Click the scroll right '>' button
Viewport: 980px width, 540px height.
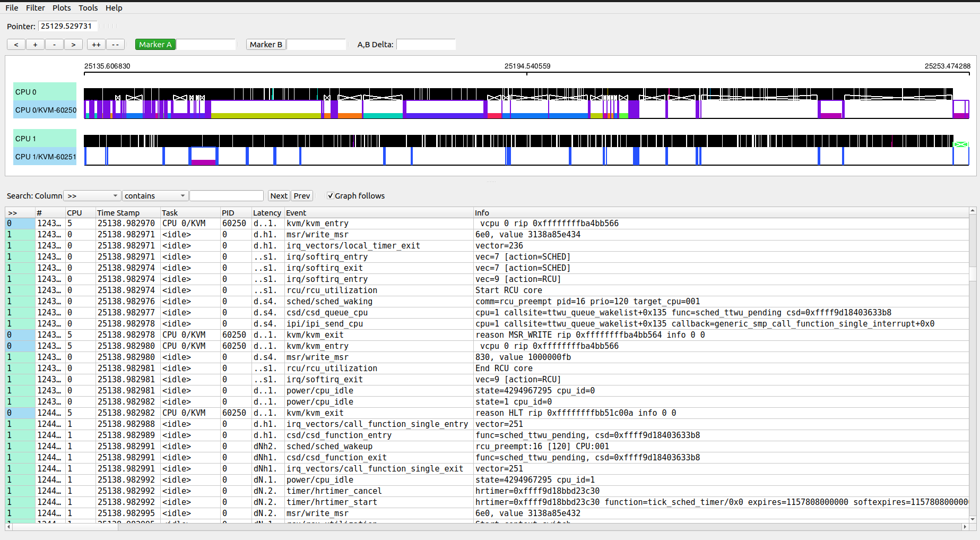point(73,45)
